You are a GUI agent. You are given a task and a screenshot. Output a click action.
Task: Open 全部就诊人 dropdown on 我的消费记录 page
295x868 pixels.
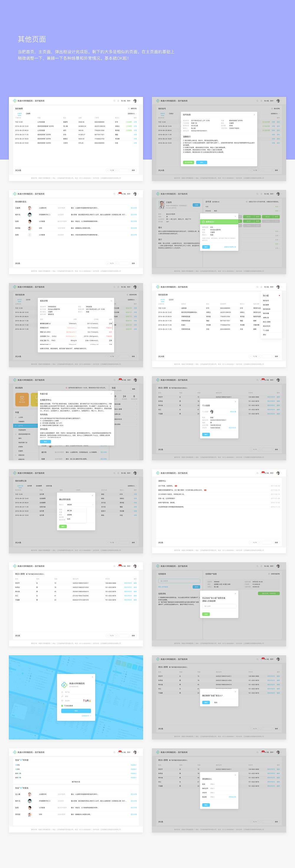click(132, 486)
